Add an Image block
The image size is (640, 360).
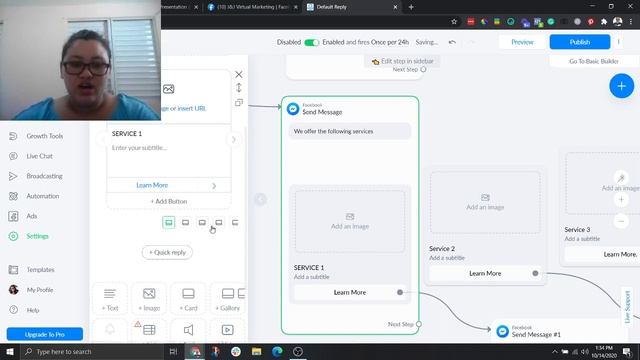click(149, 299)
